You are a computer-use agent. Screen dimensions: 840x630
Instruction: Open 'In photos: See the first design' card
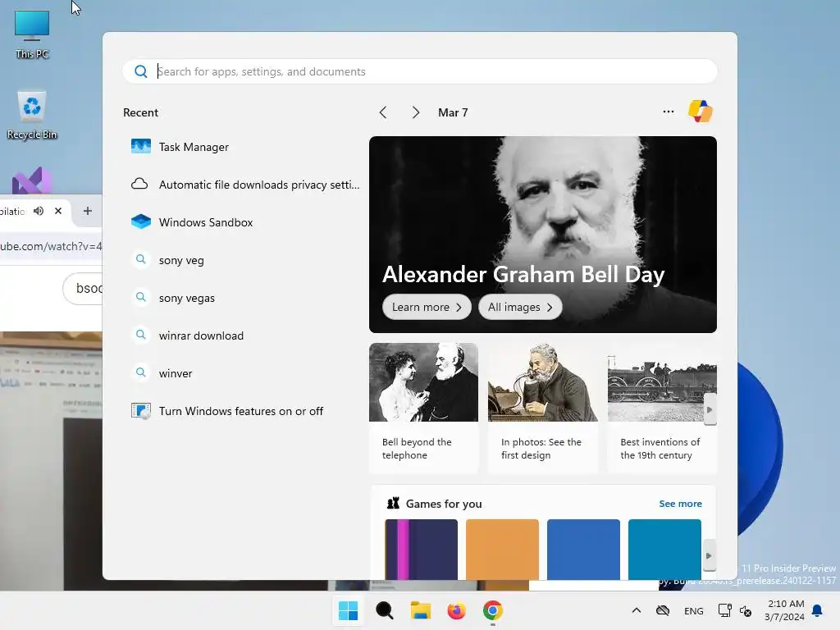[x=543, y=409]
